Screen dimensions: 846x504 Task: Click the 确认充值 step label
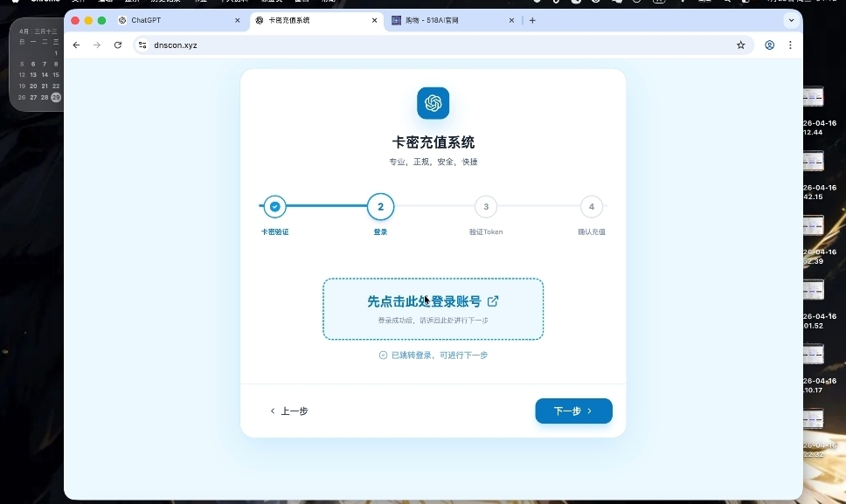point(592,231)
